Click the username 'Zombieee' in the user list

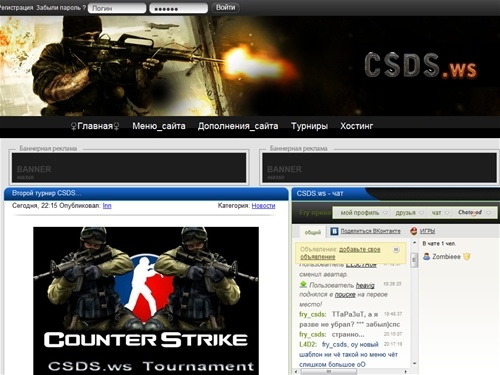(x=446, y=256)
